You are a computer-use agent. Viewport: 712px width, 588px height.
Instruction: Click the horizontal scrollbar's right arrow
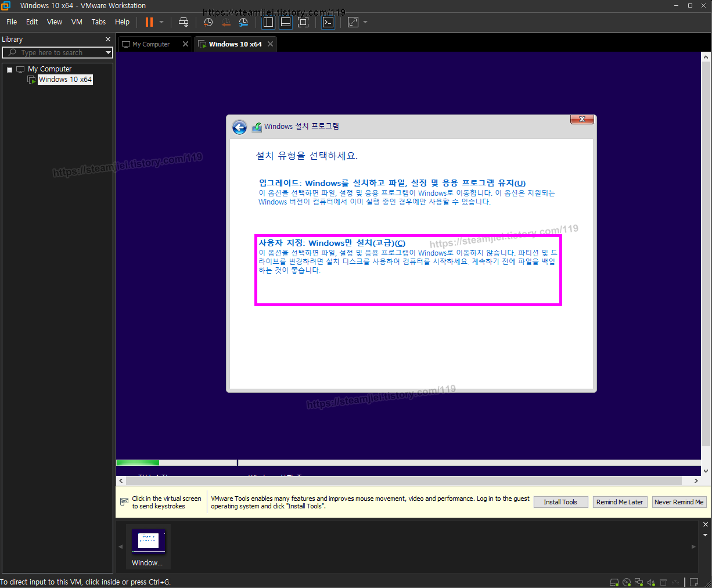click(696, 481)
